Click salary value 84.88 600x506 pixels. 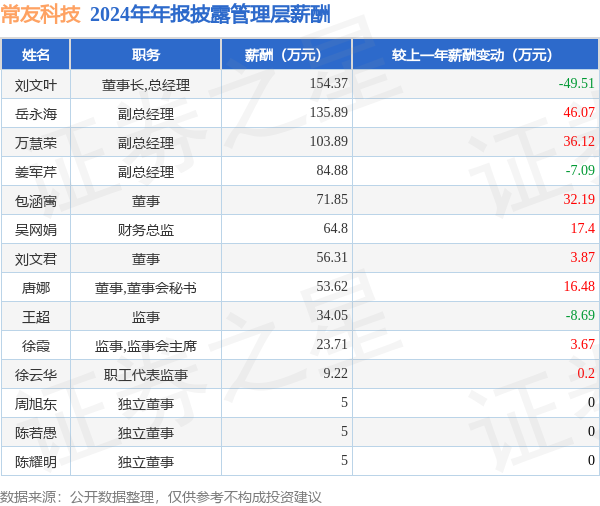coord(332,170)
